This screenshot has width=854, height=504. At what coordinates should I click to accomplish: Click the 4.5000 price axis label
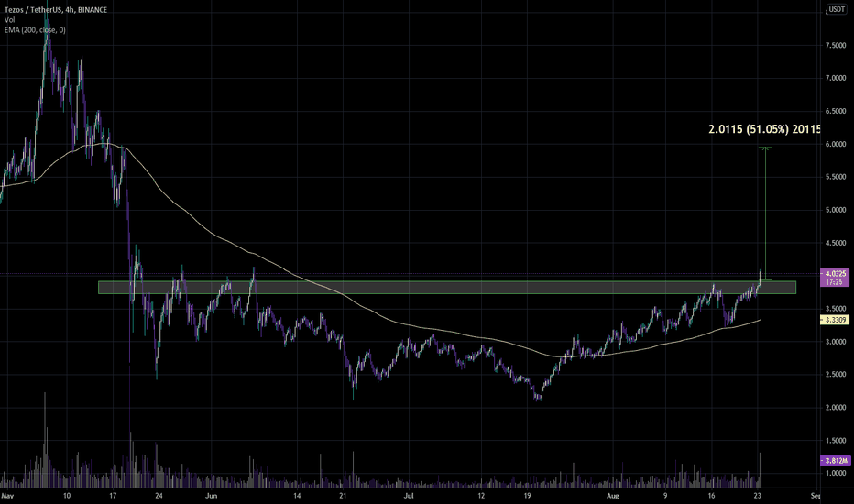pos(836,243)
